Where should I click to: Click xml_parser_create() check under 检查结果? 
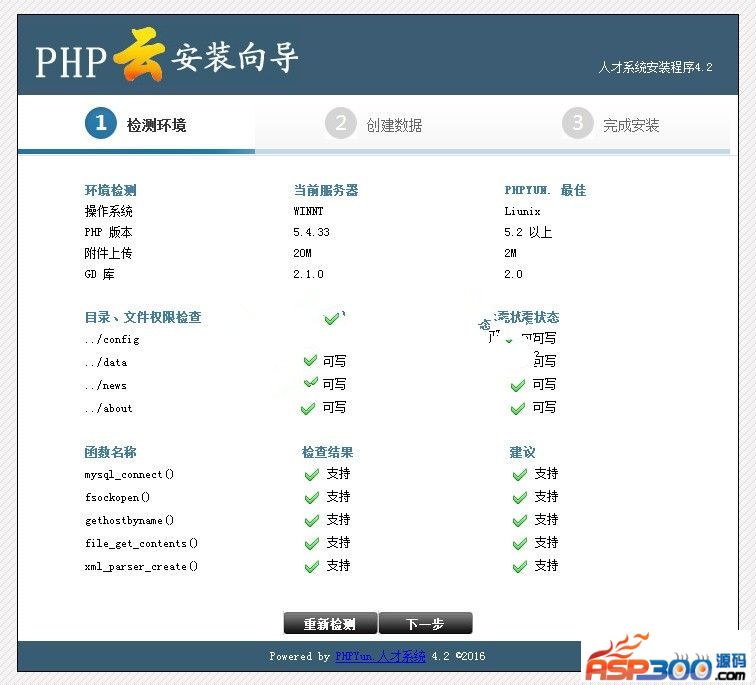click(x=312, y=566)
